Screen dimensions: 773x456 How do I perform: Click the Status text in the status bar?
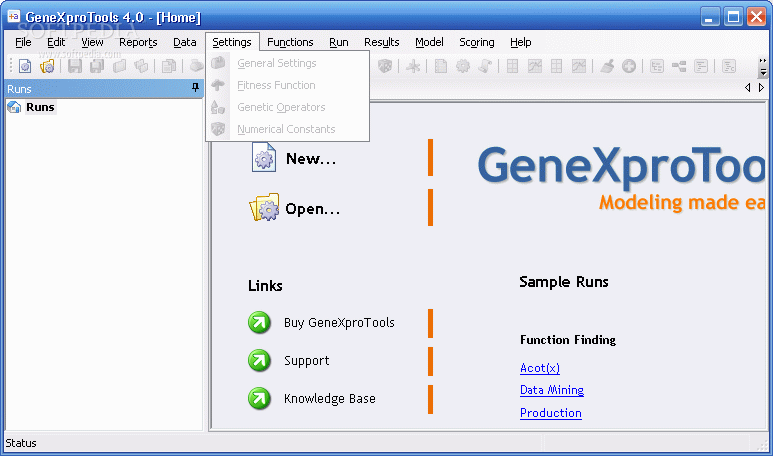tap(21, 443)
